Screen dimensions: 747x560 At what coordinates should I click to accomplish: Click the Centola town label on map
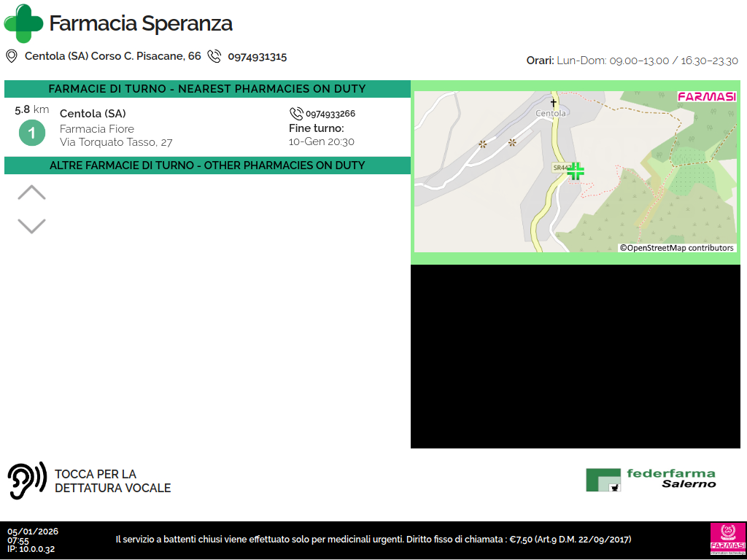coord(551,114)
